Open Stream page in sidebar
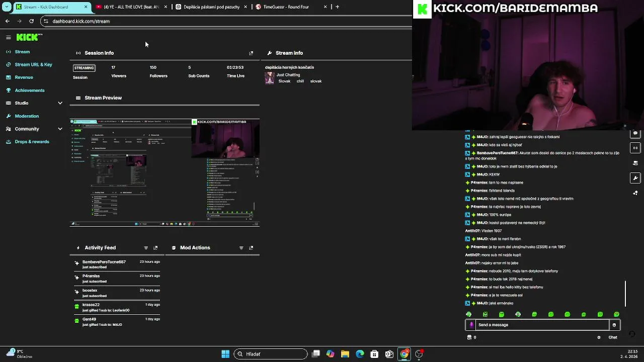This screenshot has width=644, height=362. [x=22, y=52]
